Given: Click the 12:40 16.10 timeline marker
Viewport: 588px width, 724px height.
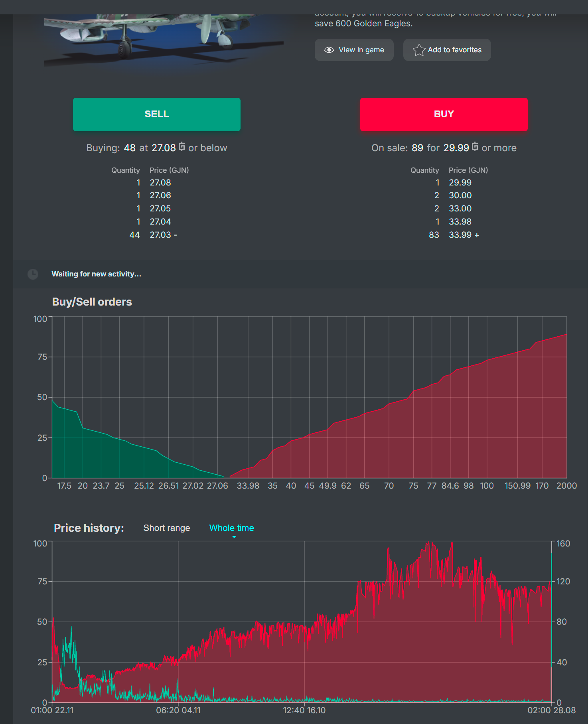Looking at the screenshot, I should [304, 710].
